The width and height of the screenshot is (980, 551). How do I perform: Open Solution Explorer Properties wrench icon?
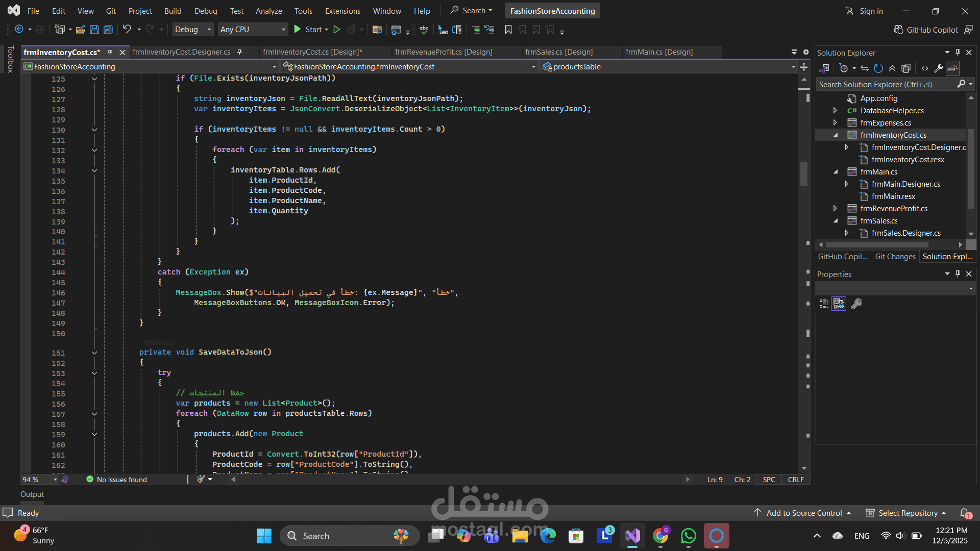point(938,68)
